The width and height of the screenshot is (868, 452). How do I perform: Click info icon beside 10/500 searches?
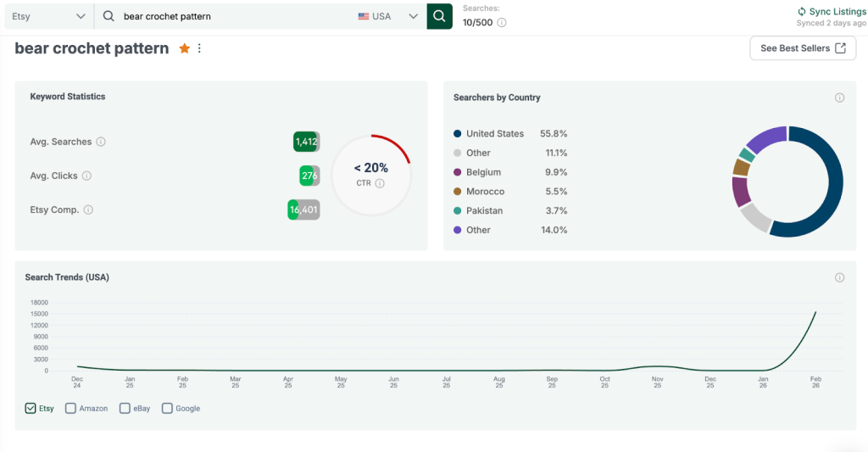[502, 23]
